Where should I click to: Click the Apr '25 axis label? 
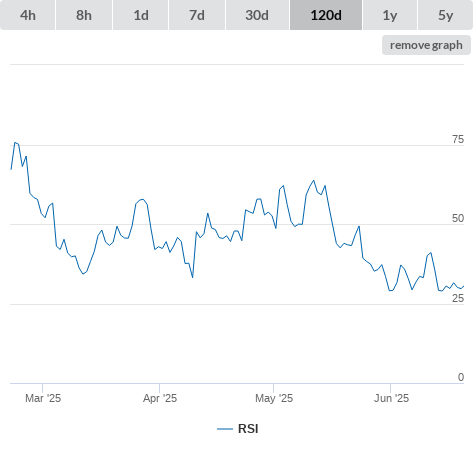pyautogui.click(x=160, y=398)
